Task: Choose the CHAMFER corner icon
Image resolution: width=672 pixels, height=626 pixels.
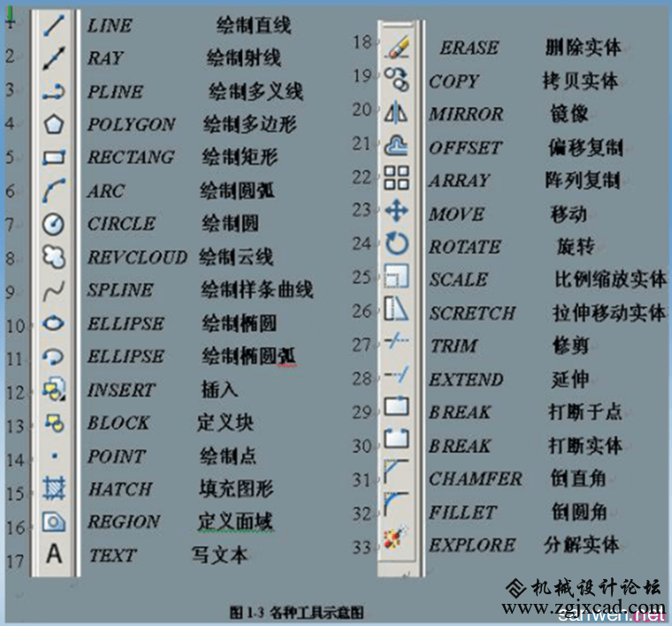Action: pyautogui.click(x=396, y=471)
